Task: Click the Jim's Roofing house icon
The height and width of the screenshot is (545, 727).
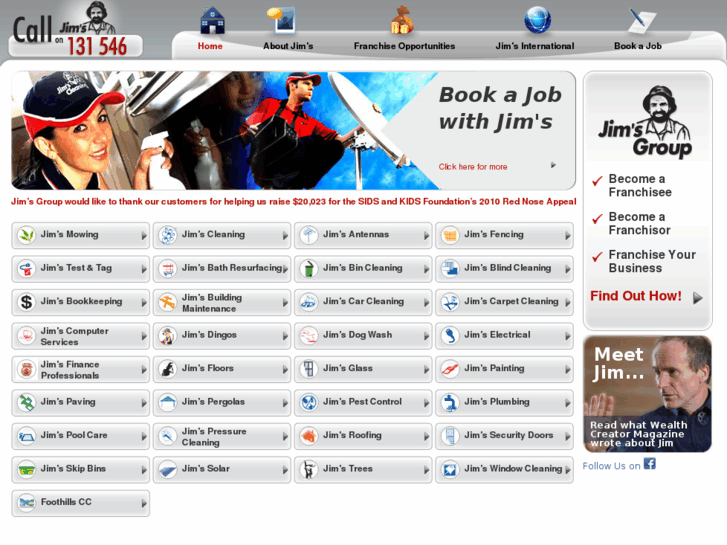Action: (x=309, y=436)
